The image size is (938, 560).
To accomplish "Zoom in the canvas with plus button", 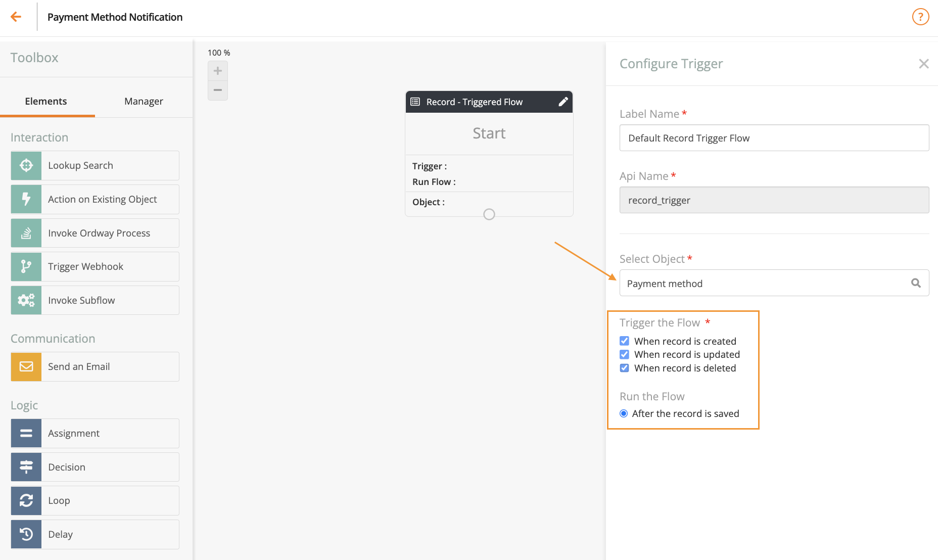I will coord(218,71).
